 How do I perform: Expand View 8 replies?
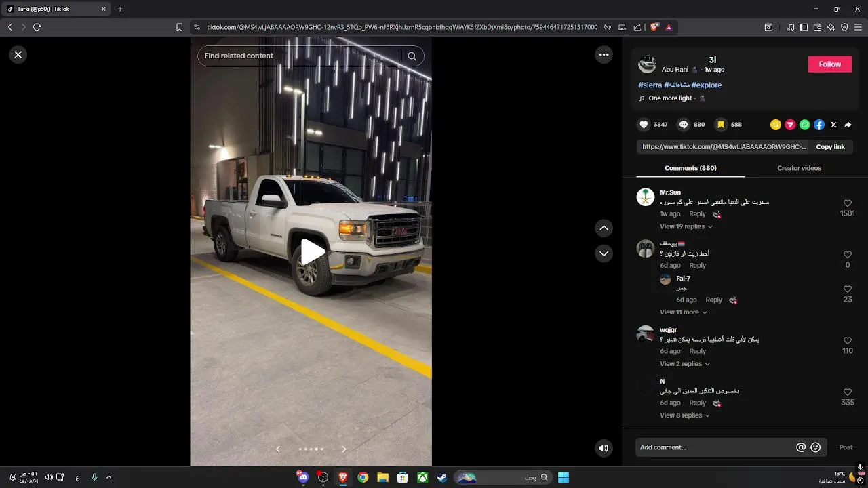click(685, 415)
